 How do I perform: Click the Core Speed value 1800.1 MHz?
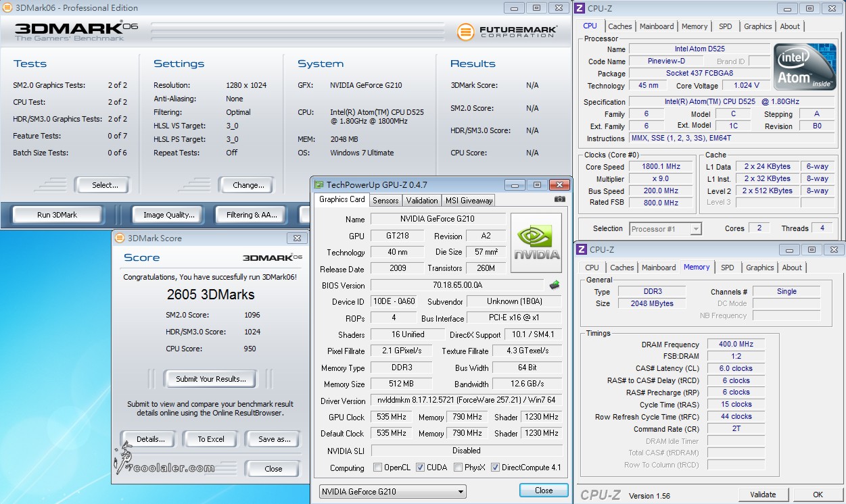coord(661,166)
